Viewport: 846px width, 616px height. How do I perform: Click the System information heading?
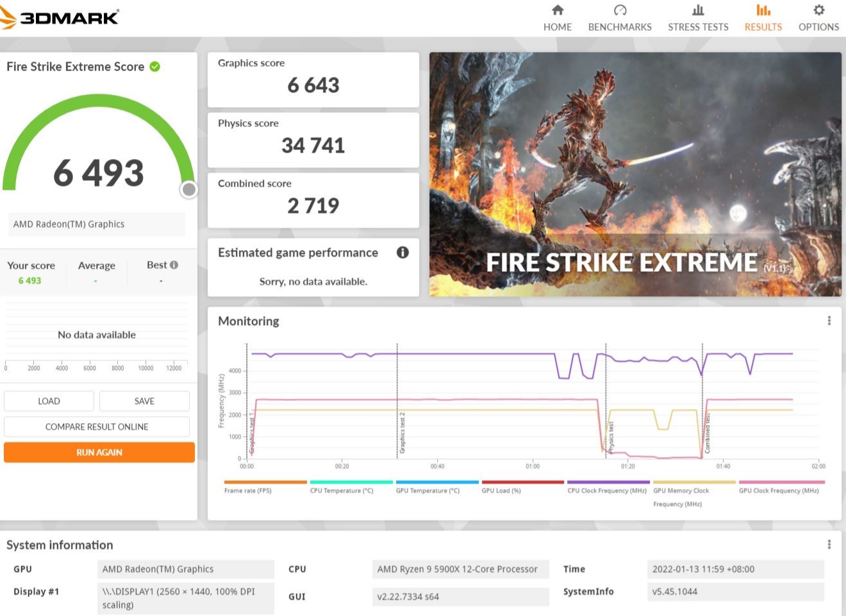point(60,545)
